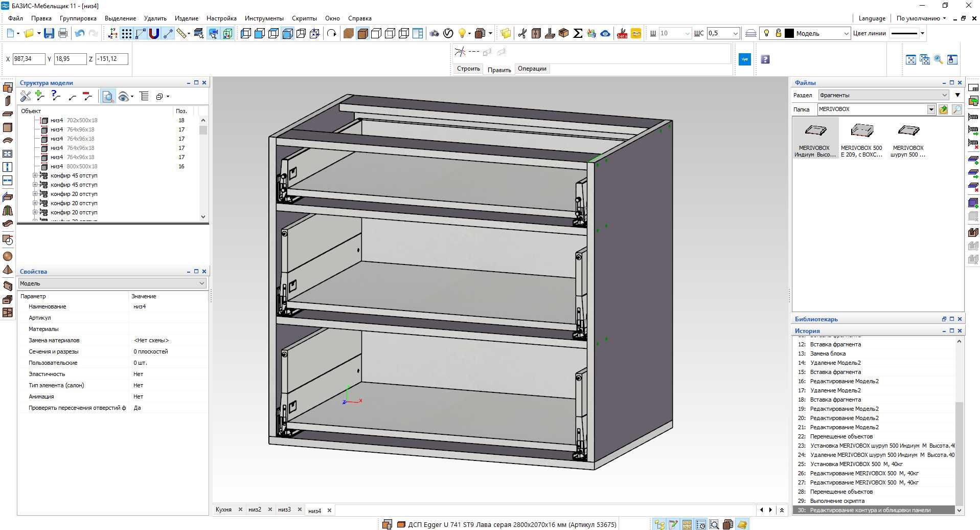This screenshot has height=530, width=980.
Task: Click the Save diskette icon in toolbar
Action: coord(49,33)
